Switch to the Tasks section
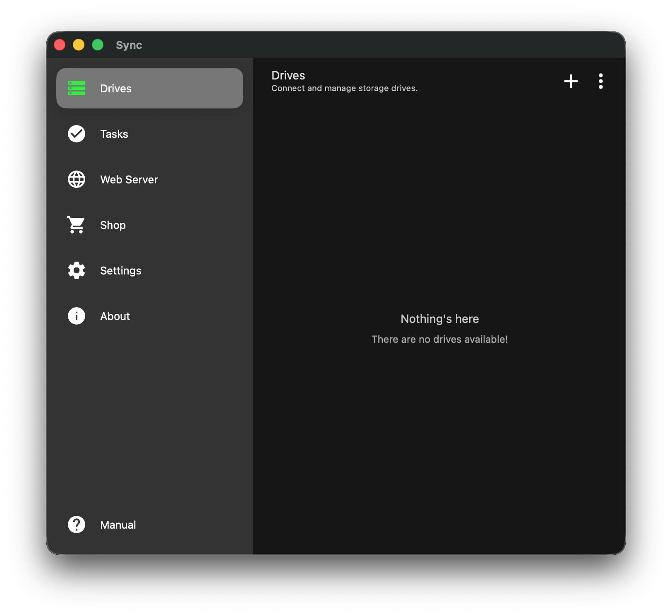This screenshot has height=616, width=672. tap(114, 134)
